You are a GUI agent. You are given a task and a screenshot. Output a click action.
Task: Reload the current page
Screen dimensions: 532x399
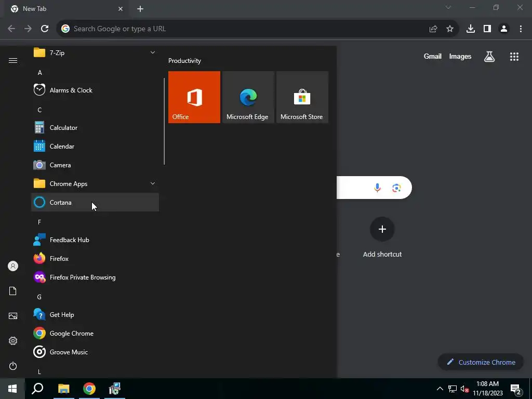point(45,29)
